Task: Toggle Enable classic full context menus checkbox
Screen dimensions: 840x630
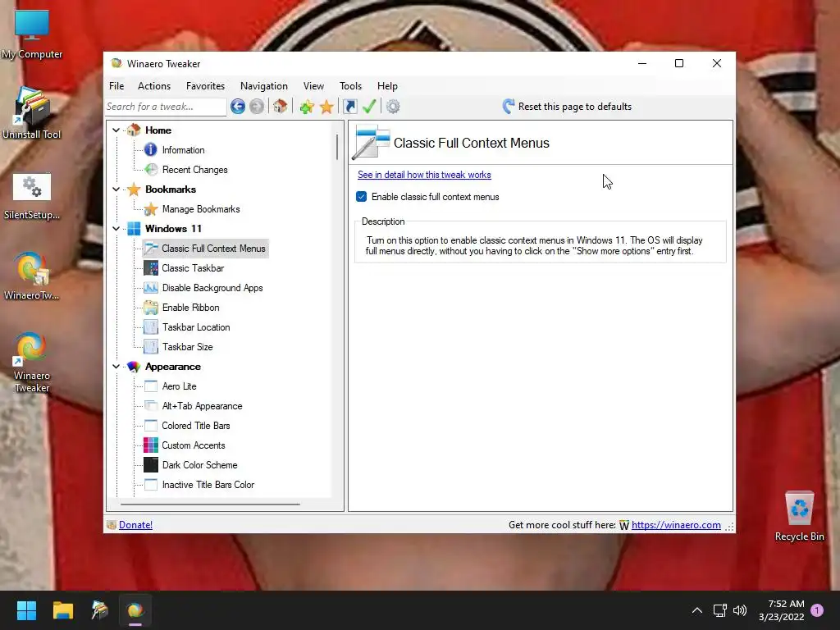Action: (x=362, y=197)
